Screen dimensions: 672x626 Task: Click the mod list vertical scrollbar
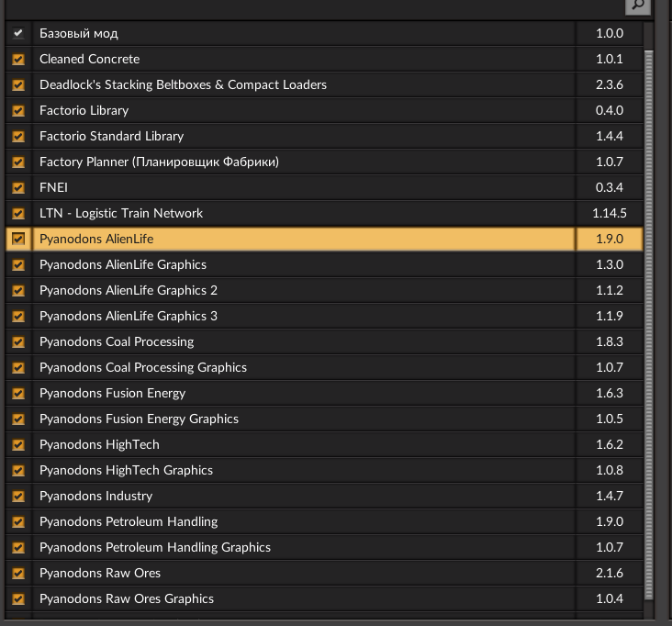(x=650, y=312)
